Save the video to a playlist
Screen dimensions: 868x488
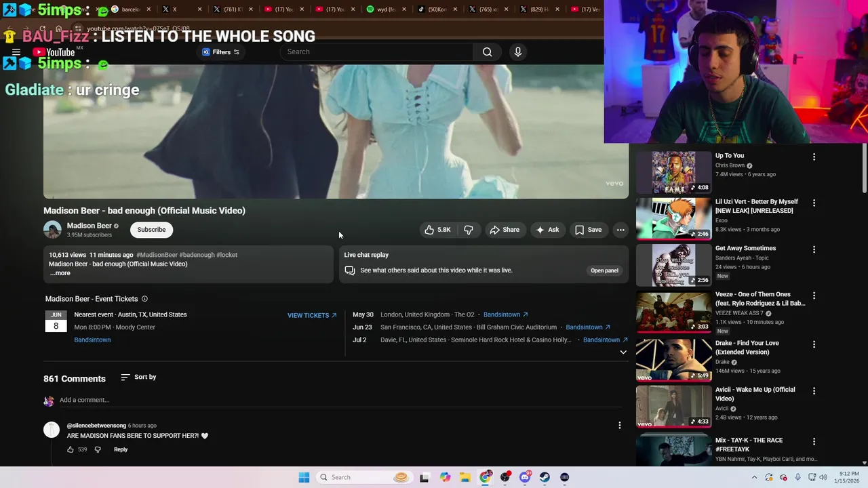point(588,230)
